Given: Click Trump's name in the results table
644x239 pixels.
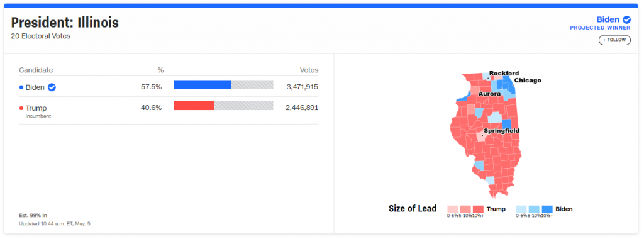Looking at the screenshot, I should coord(36,108).
